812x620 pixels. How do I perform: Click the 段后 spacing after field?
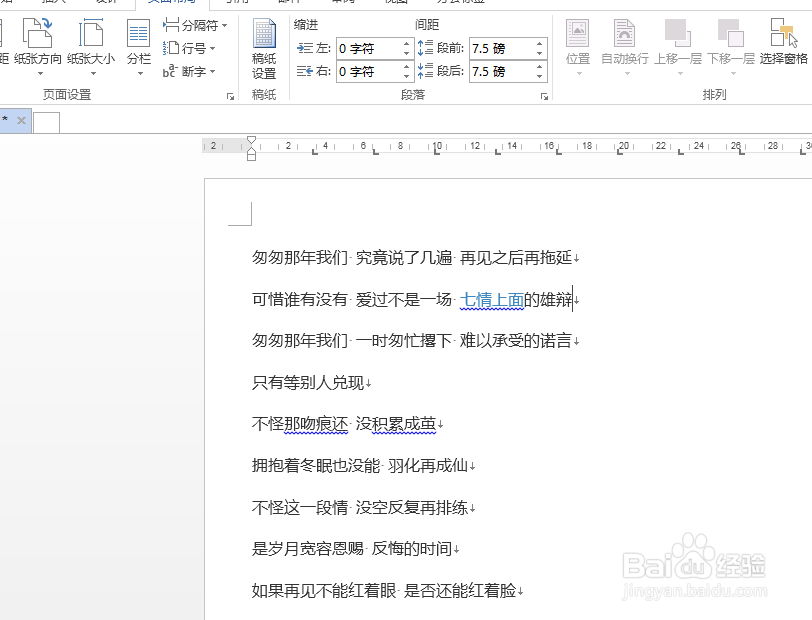[x=502, y=71]
